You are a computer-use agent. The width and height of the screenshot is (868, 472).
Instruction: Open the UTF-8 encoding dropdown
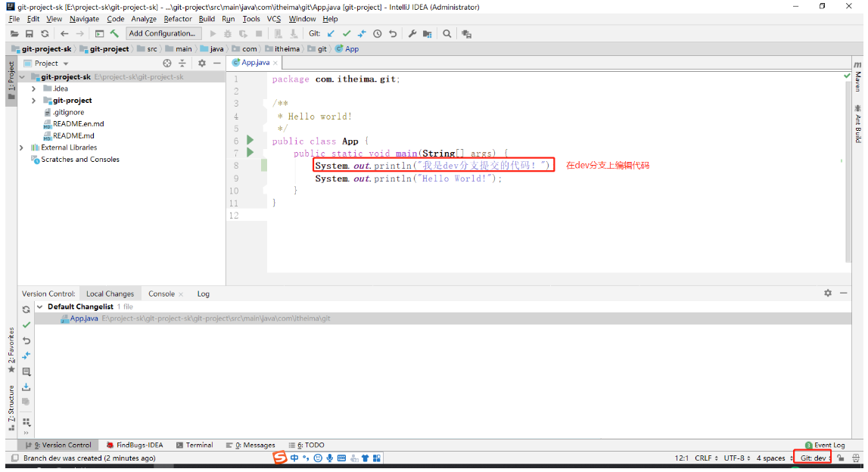point(737,458)
